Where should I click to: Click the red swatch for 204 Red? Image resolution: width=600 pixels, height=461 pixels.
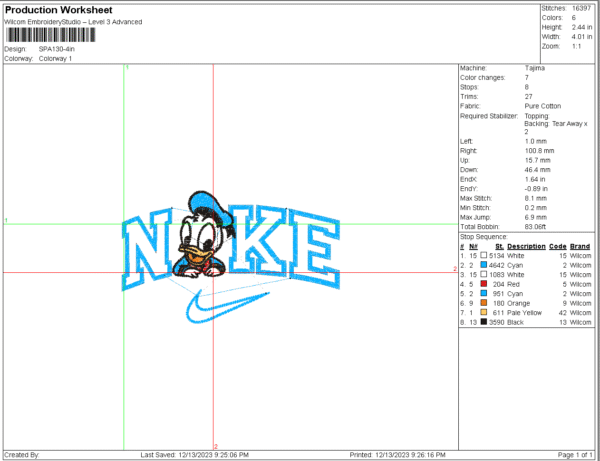[x=484, y=284]
